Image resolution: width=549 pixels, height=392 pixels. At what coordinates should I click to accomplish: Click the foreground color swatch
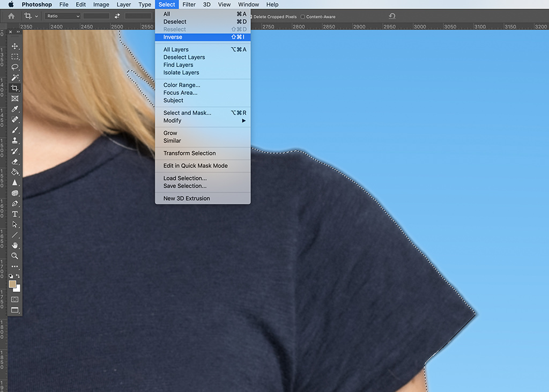click(x=12, y=284)
